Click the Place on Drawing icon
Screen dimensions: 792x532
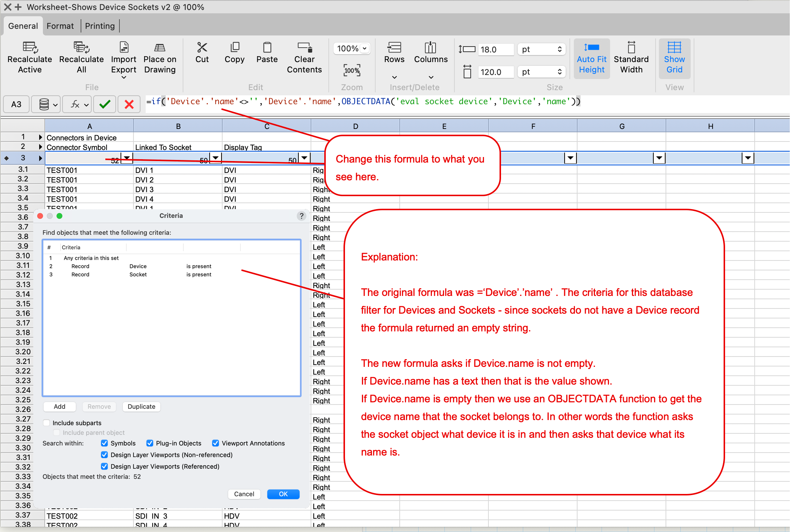(x=160, y=48)
